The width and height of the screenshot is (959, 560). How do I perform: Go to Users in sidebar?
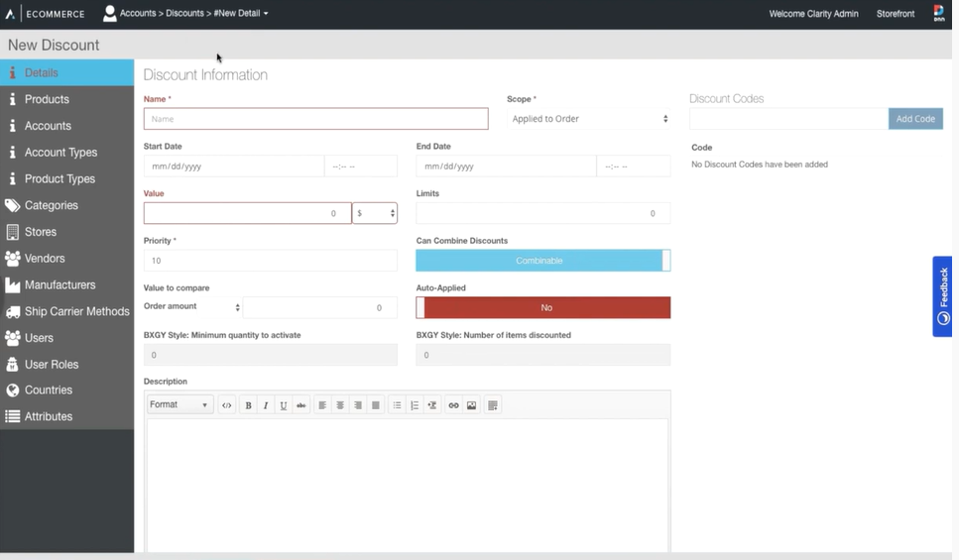tap(66, 338)
